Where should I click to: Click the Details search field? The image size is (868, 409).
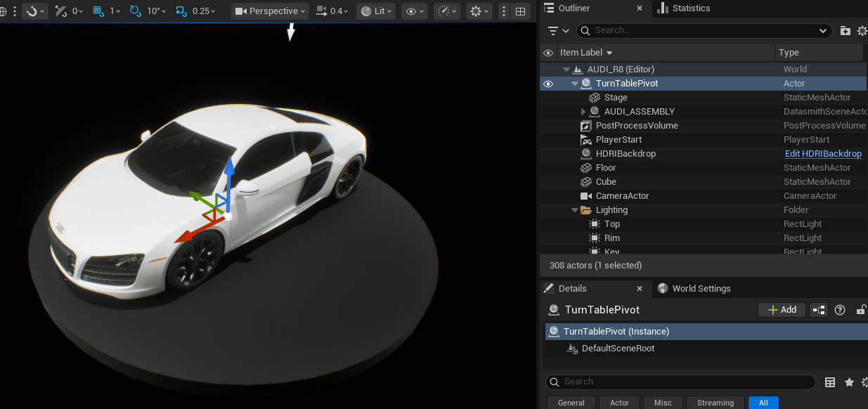(x=680, y=382)
